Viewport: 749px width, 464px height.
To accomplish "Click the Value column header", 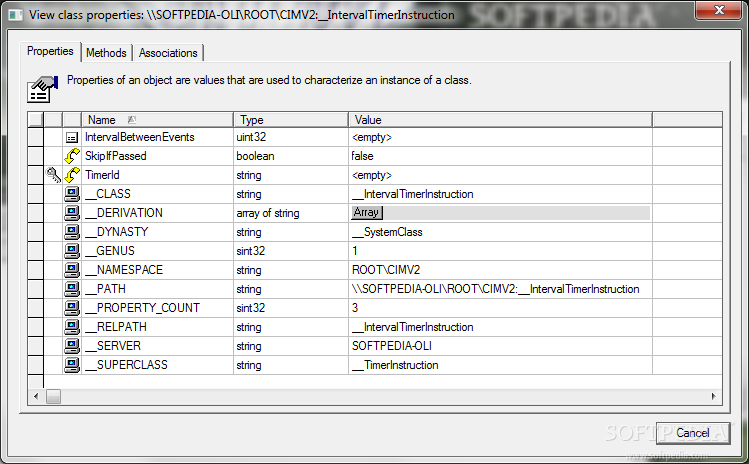I will pyautogui.click(x=500, y=119).
